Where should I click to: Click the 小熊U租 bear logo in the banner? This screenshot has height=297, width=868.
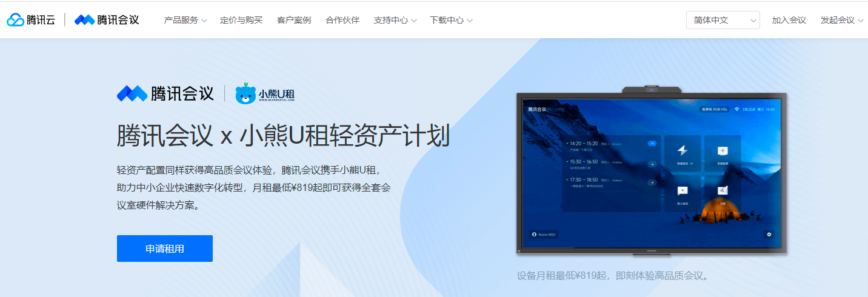[265, 94]
